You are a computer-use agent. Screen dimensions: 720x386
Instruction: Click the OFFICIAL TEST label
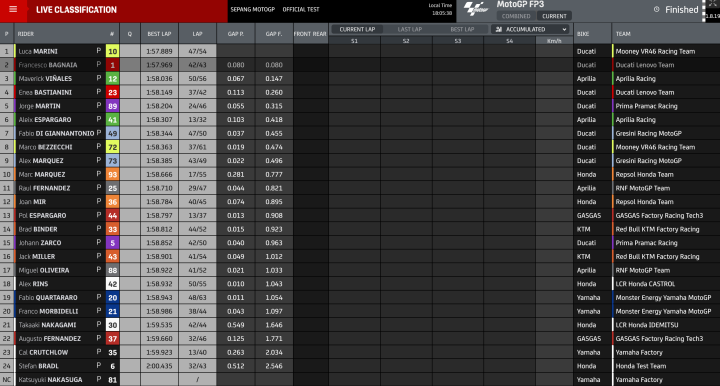coord(301,9)
